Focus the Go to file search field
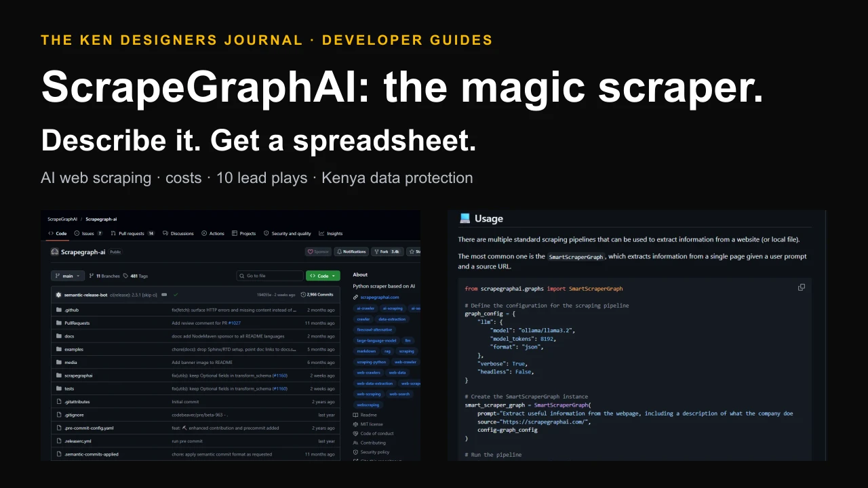This screenshot has width=868, height=488. (269, 276)
